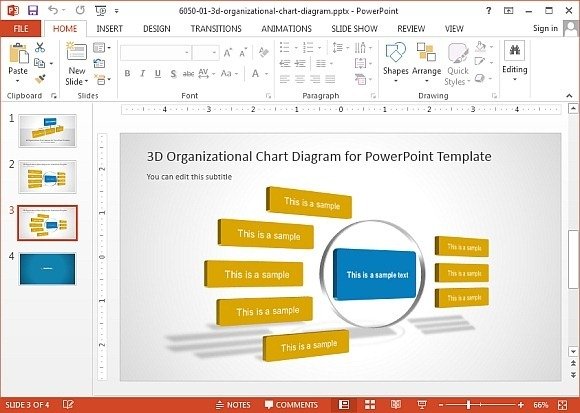Start Slide Show from status bar
Screen dimensions: 580x413
421,404
